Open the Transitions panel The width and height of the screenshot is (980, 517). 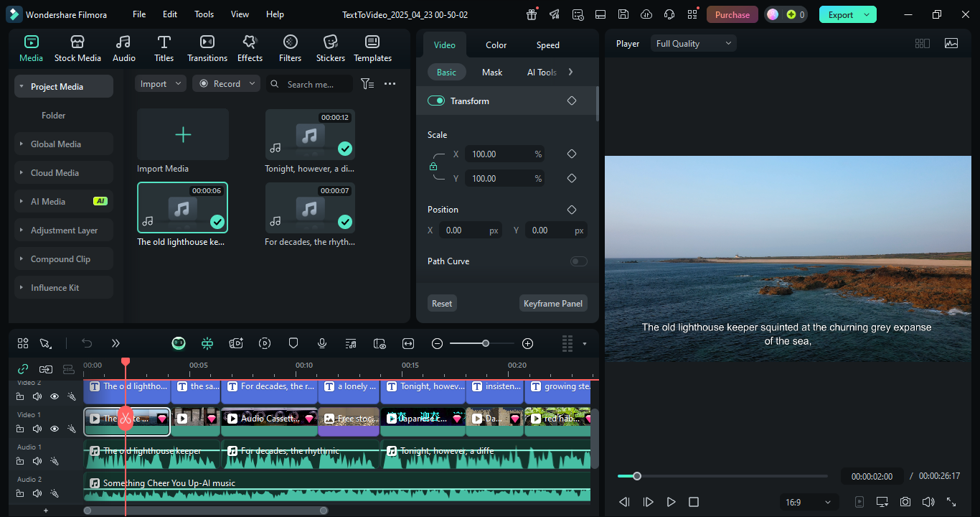click(x=207, y=48)
